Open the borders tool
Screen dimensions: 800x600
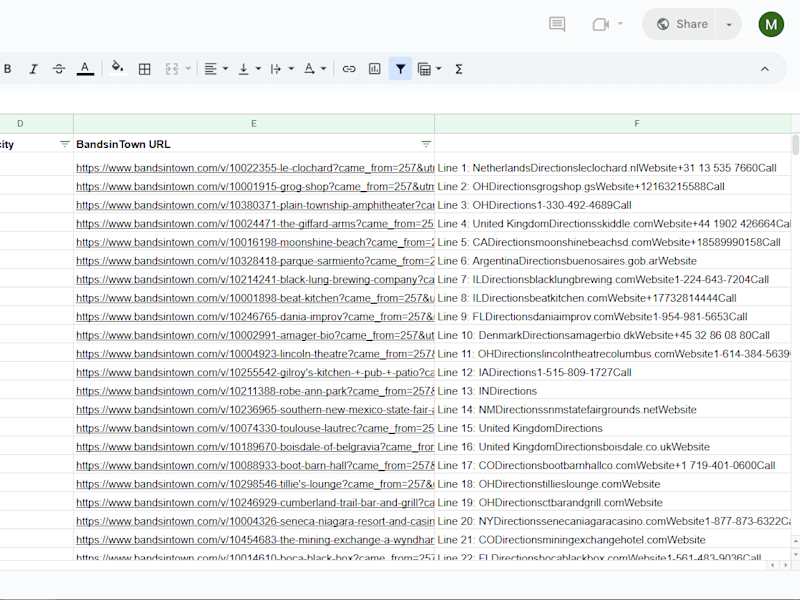point(145,69)
